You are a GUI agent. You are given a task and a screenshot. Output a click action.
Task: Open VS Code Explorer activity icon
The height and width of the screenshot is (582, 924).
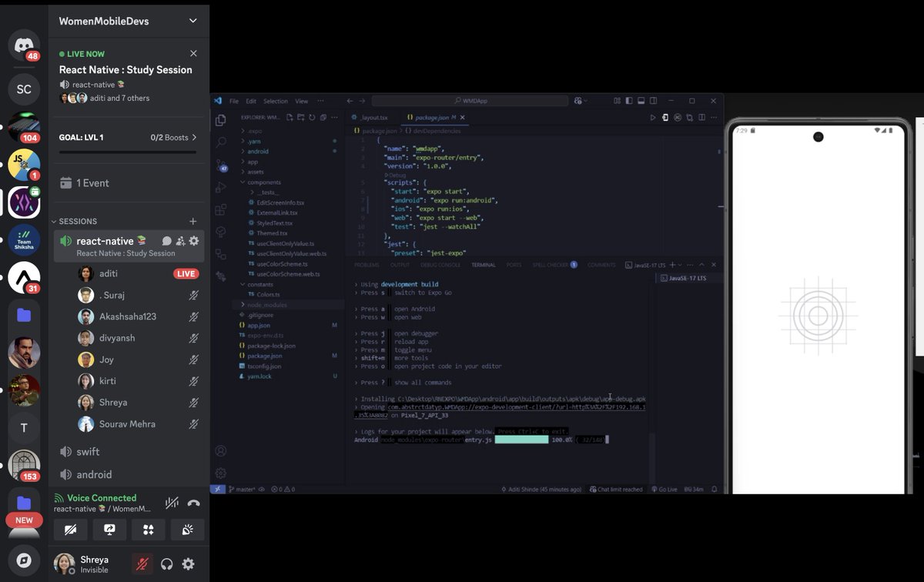click(221, 120)
